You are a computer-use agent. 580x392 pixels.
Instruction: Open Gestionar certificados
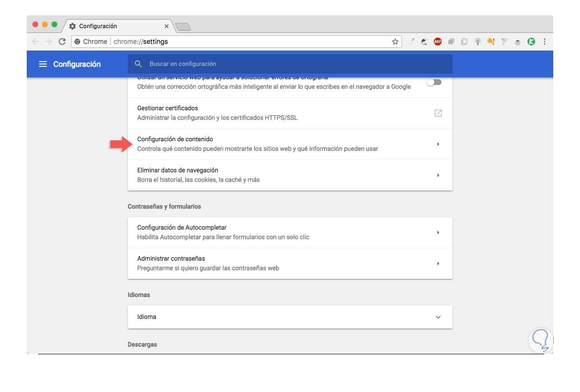290,113
